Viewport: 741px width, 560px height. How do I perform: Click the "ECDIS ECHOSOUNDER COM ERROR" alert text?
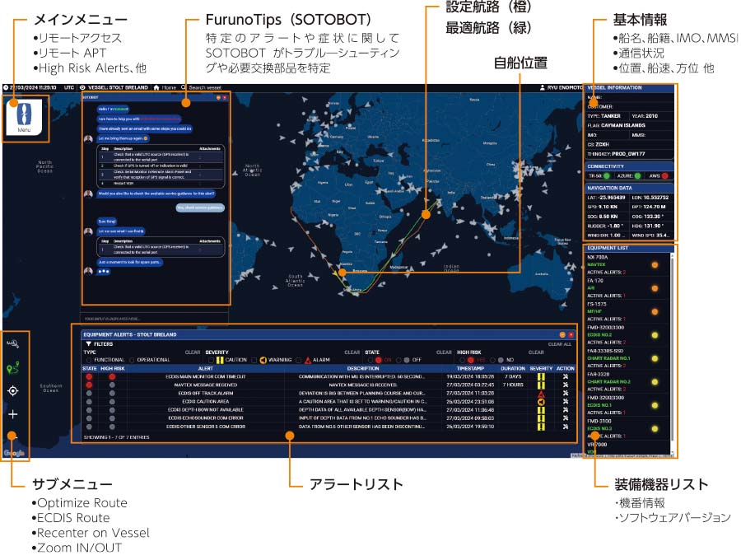click(x=206, y=418)
